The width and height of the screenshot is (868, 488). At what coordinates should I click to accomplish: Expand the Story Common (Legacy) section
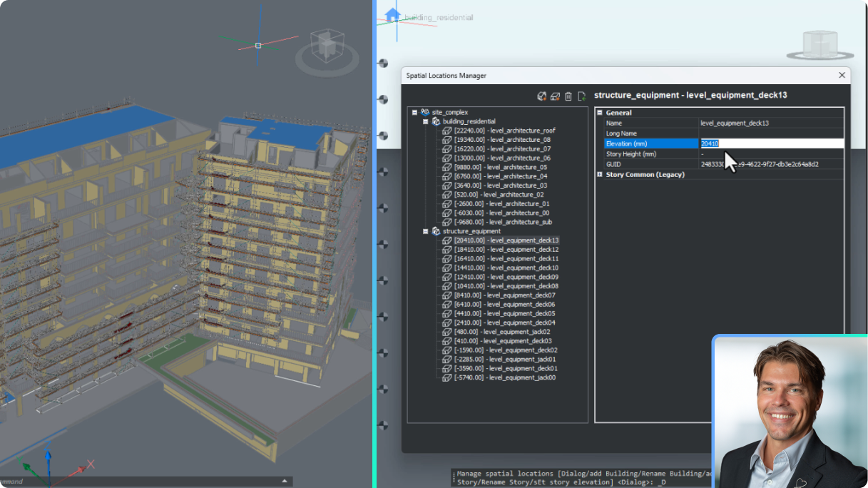click(x=599, y=174)
